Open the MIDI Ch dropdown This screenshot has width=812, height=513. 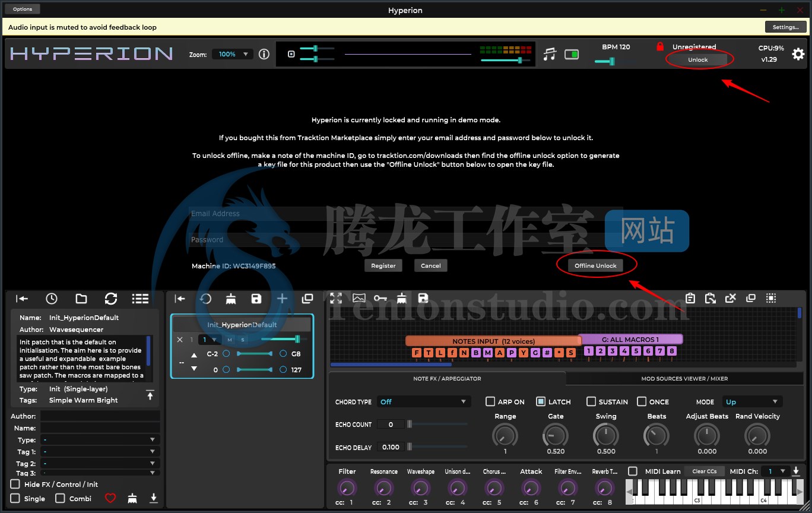point(775,471)
